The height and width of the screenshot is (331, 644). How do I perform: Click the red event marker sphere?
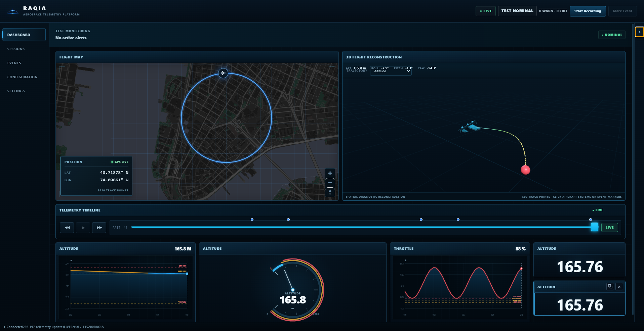(x=525, y=170)
